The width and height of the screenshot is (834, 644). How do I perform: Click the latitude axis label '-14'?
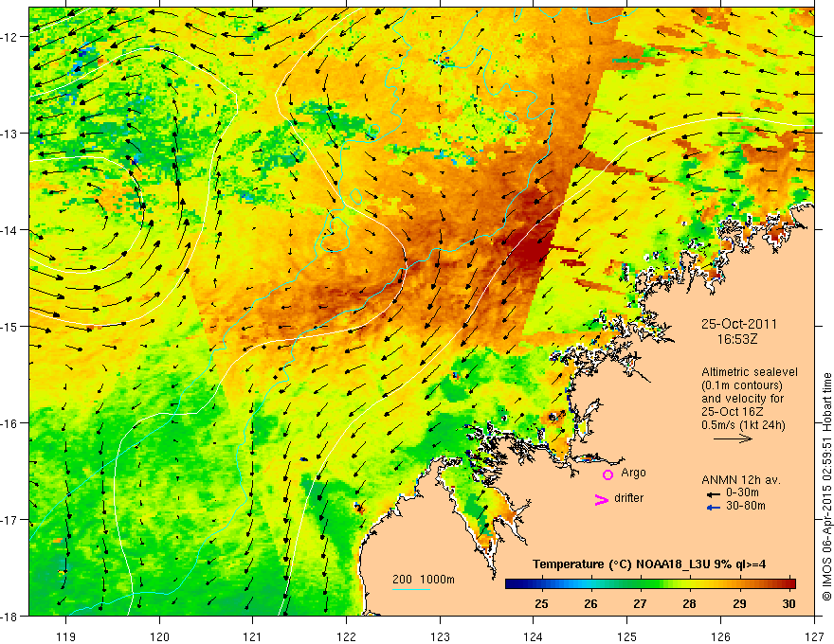click(x=10, y=230)
